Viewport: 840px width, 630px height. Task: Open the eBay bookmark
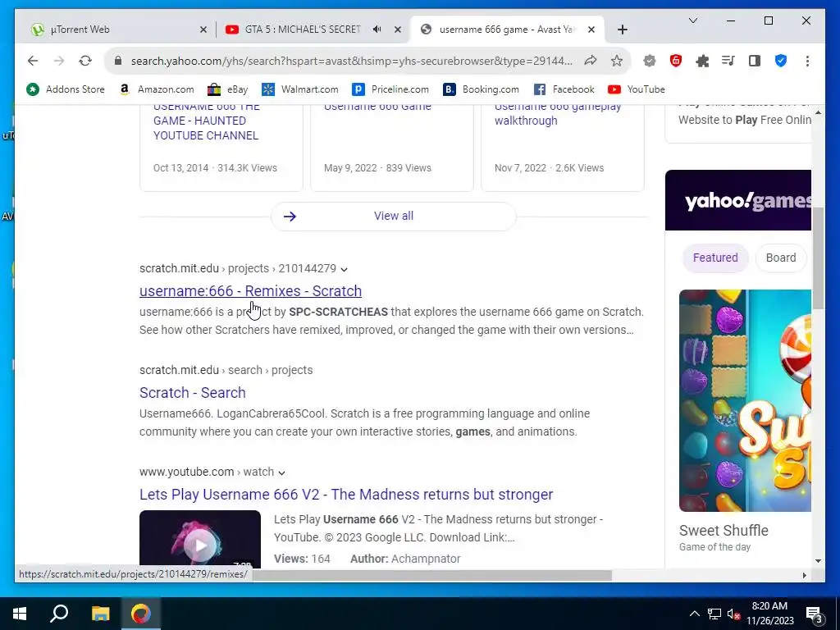228,89
